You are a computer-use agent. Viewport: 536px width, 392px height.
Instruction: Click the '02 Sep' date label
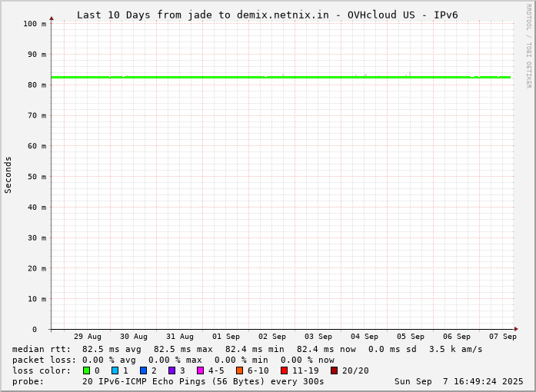(272, 337)
